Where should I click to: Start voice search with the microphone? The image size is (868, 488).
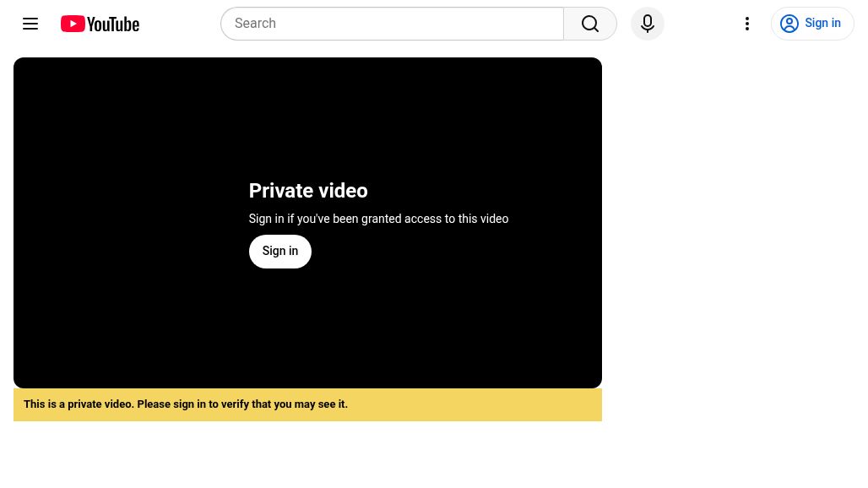tap(647, 24)
